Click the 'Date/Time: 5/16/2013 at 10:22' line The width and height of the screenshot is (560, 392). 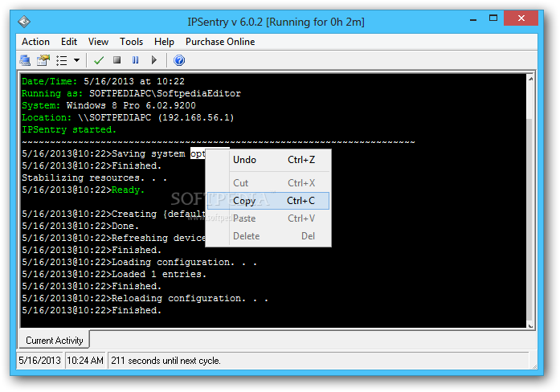pos(103,81)
